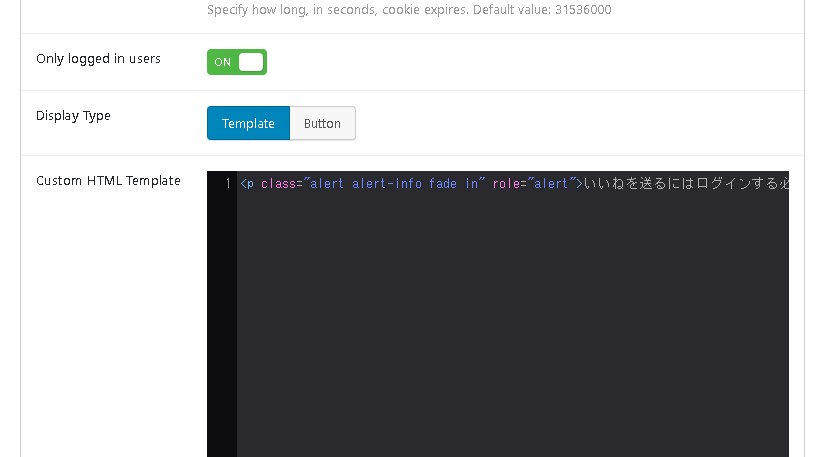Select the Template display type
Screen dimensions: 835x457
[248, 123]
